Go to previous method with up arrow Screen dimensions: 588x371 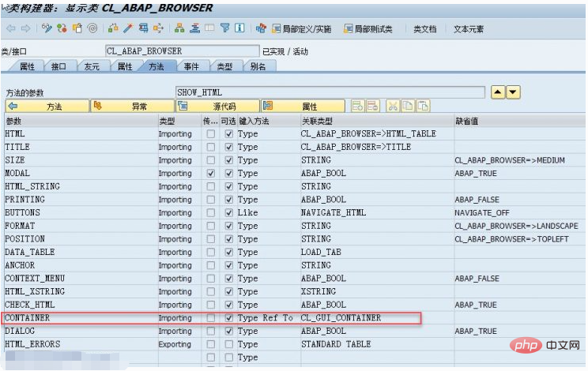(498, 92)
